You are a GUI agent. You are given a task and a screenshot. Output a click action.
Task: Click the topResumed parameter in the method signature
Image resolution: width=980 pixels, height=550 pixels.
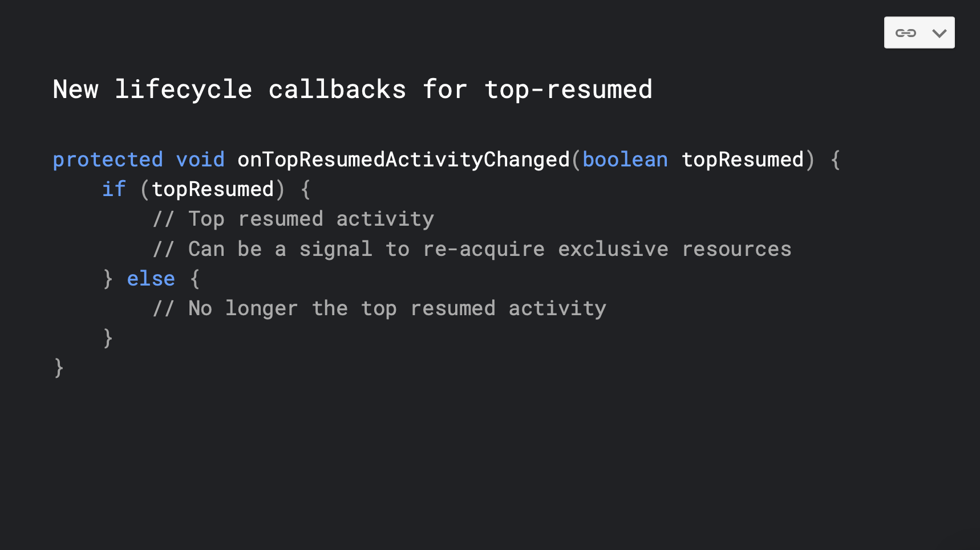coord(742,160)
